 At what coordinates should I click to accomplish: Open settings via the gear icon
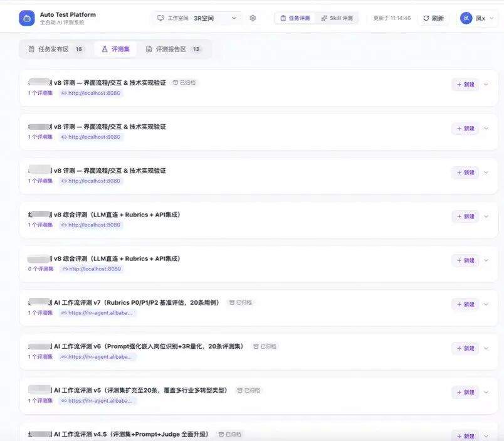[x=251, y=18]
